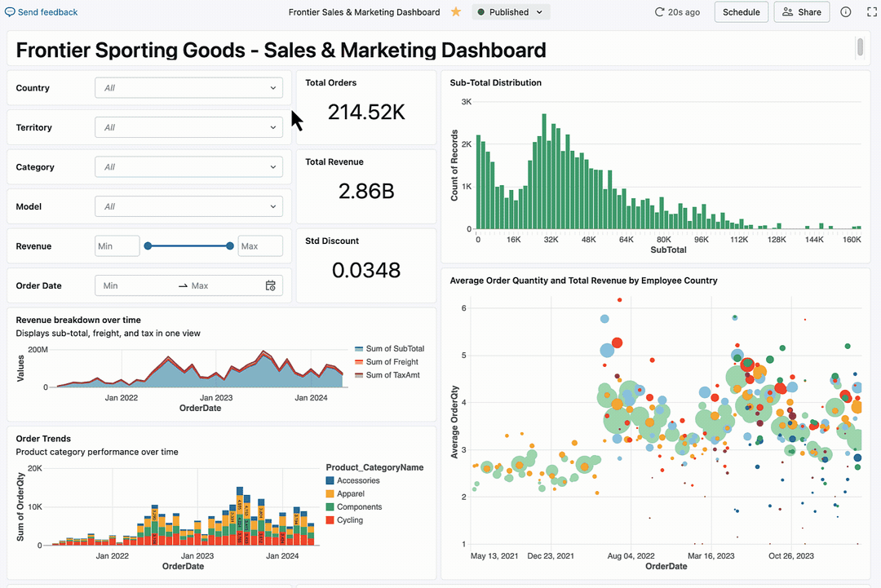Image resolution: width=881 pixels, height=588 pixels.
Task: Click the Share button
Action: (801, 12)
